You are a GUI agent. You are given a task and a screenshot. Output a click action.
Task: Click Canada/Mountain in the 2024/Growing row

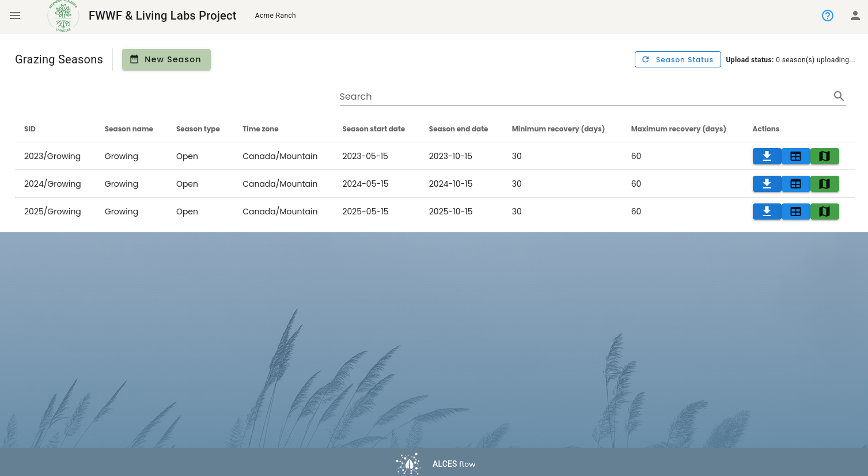click(280, 184)
